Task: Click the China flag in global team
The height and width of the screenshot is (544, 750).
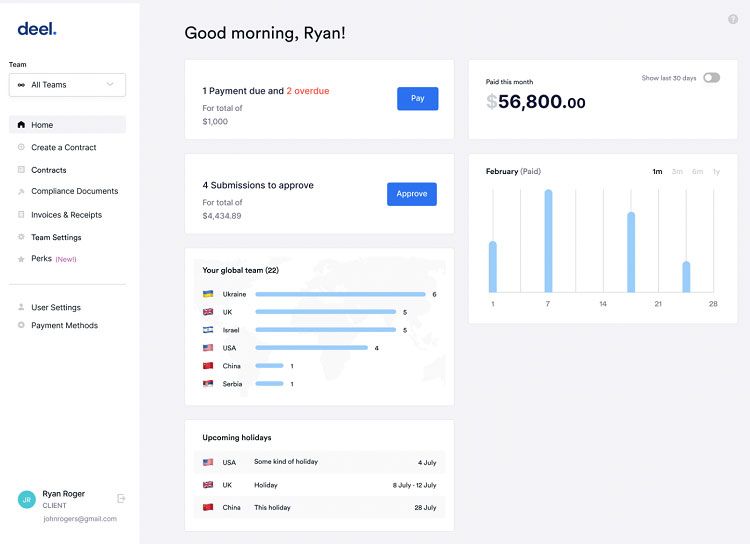Action: point(208,366)
